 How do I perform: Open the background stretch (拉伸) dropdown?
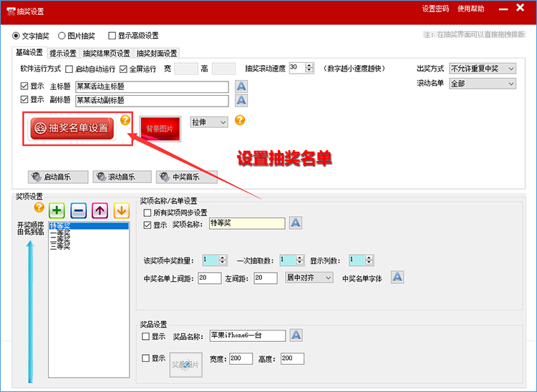208,122
